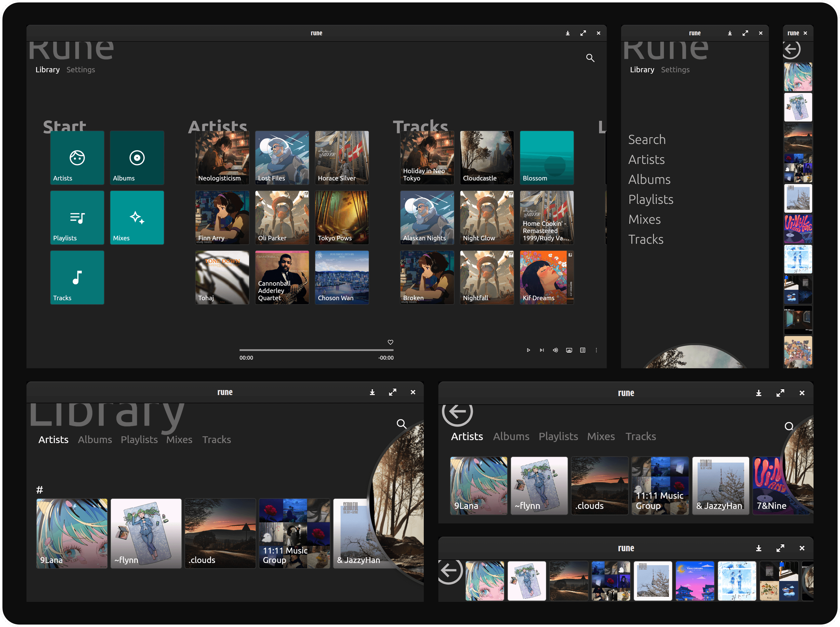Open Lost Files artist card

[282, 158]
